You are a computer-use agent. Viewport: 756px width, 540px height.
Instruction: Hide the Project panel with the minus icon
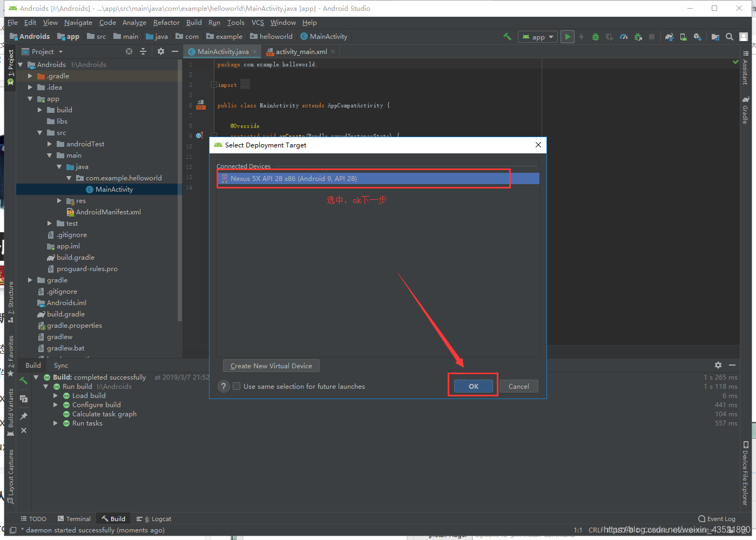pyautogui.click(x=174, y=51)
